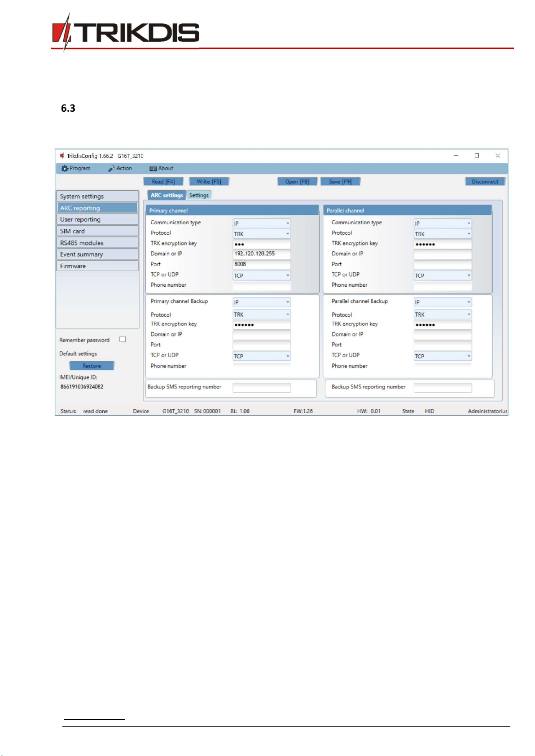Click the Read [F4] button
This screenshot has height=756, width=535.
[163, 182]
